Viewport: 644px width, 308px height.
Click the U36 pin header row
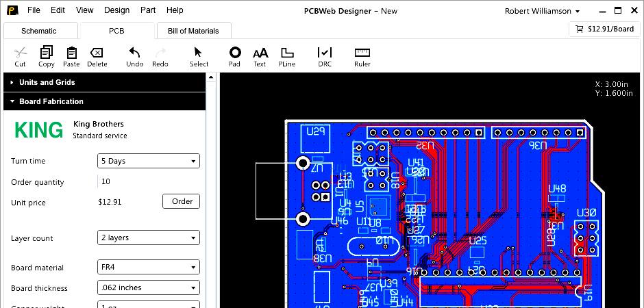click(538, 133)
